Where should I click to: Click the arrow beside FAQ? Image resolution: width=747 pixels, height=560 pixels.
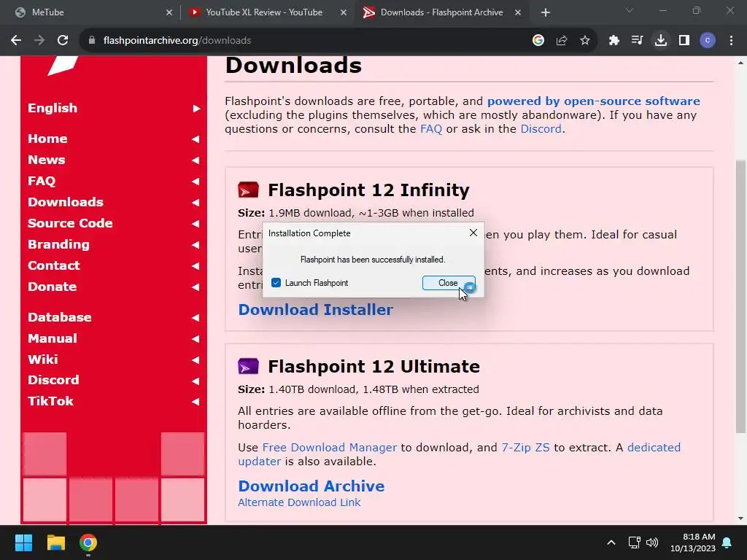[196, 182]
